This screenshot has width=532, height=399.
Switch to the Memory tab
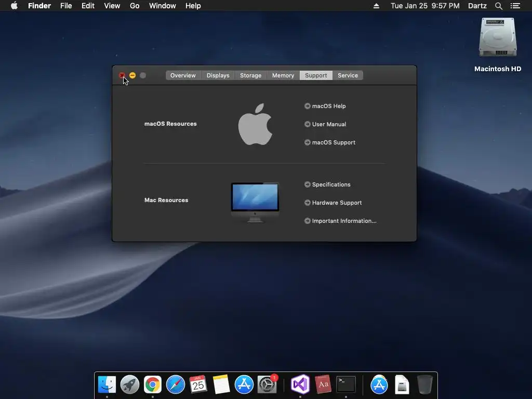[x=283, y=75]
